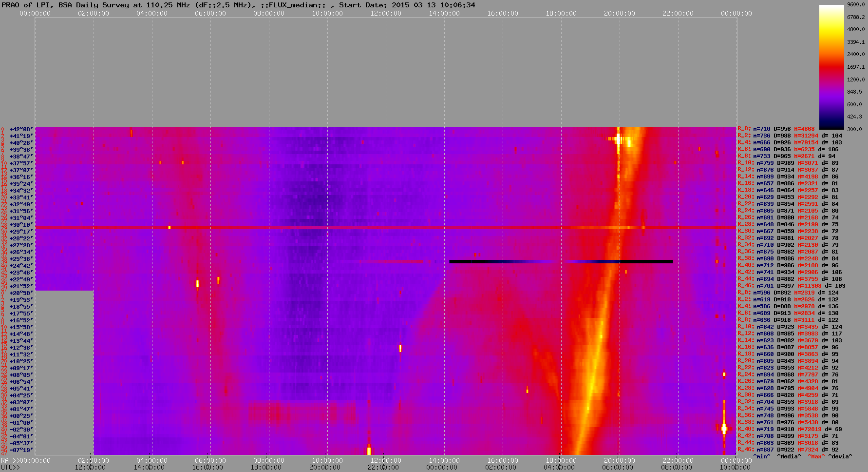The image size is (868, 472).
Task: Click the declination label +37°57'
Action: pos(21,163)
